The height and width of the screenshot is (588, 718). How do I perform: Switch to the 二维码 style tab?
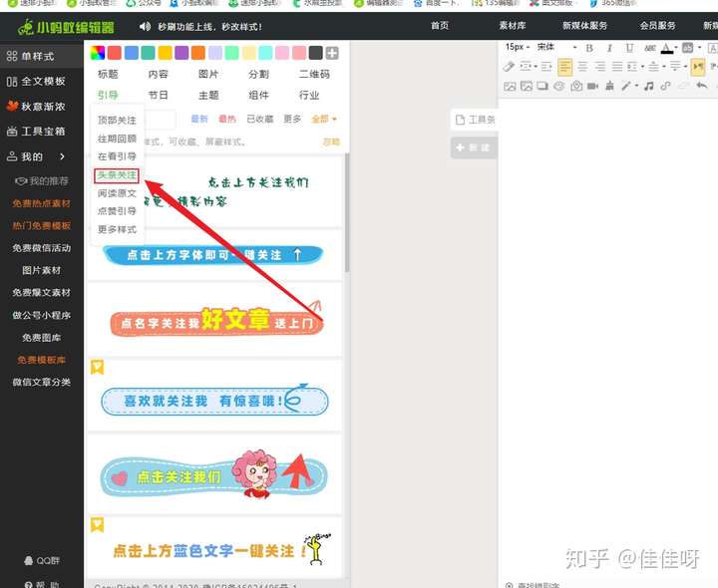[314, 74]
